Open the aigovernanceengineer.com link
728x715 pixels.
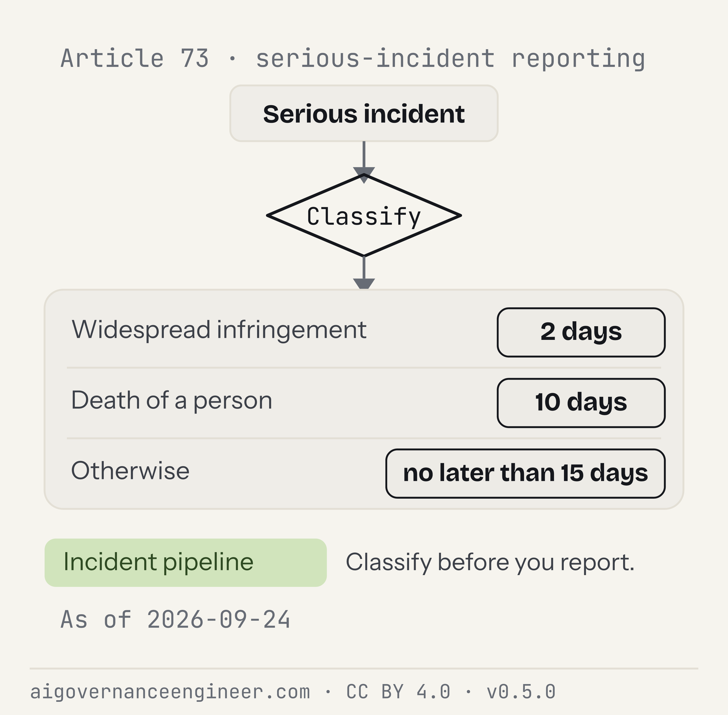(x=170, y=692)
